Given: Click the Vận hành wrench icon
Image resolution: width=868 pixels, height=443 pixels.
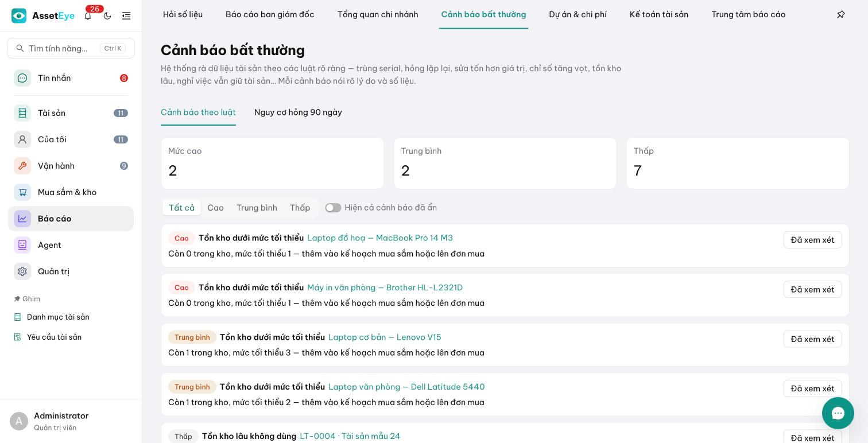Looking at the screenshot, I should point(22,166).
